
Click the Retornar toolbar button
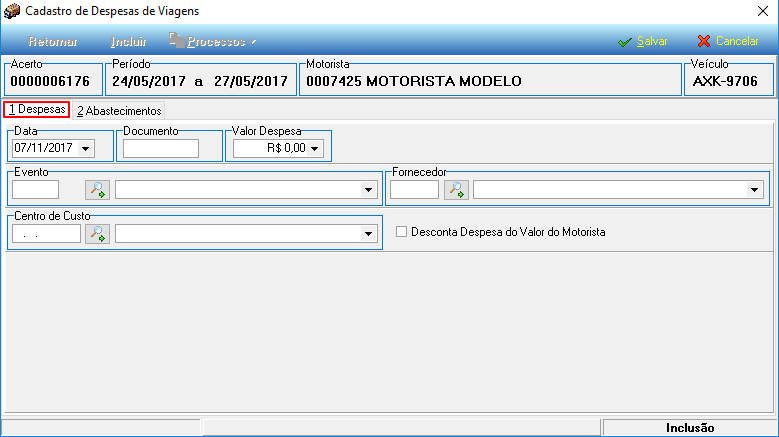pos(53,41)
